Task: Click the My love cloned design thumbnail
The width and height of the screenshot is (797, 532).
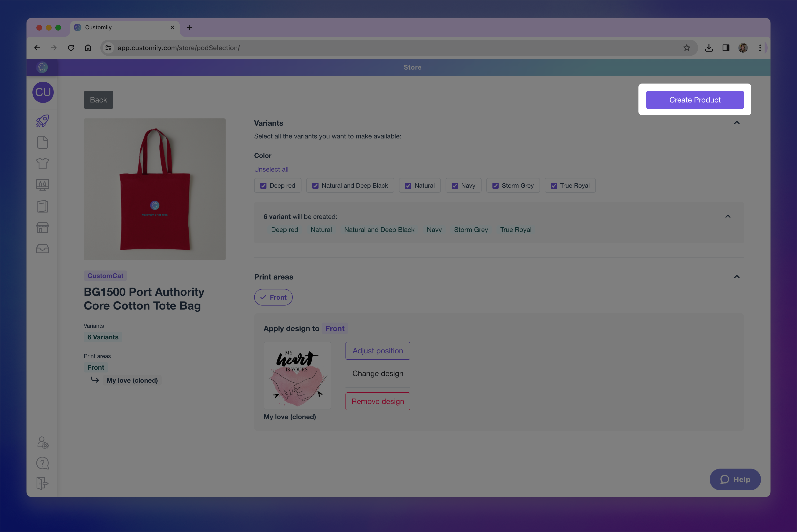Action: click(x=297, y=375)
